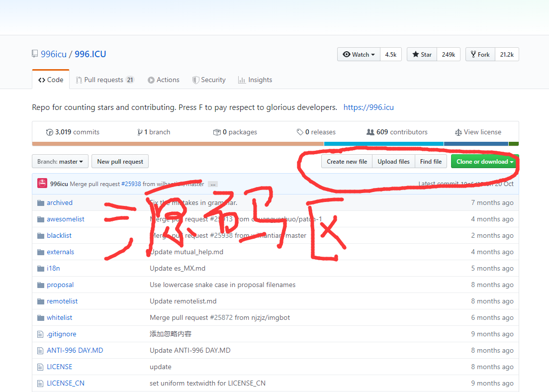
Task: Open the externals folder
Action: click(61, 252)
